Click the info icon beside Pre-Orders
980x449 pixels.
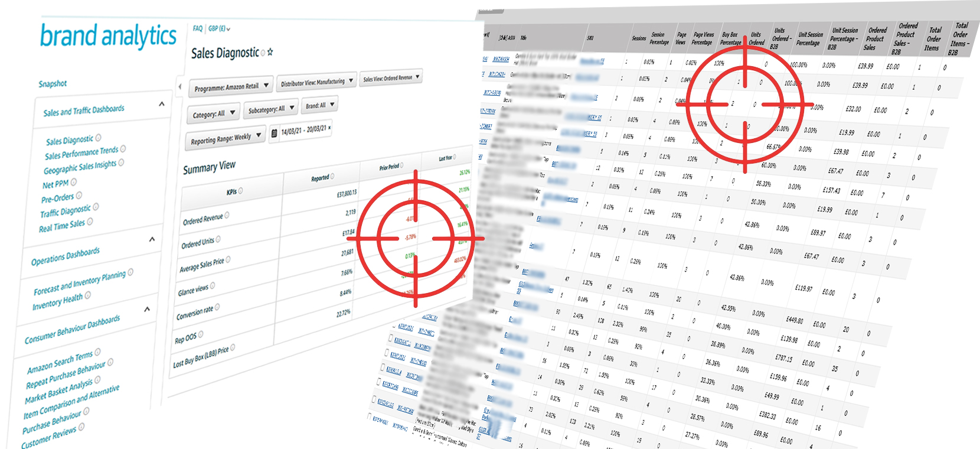[x=79, y=195]
